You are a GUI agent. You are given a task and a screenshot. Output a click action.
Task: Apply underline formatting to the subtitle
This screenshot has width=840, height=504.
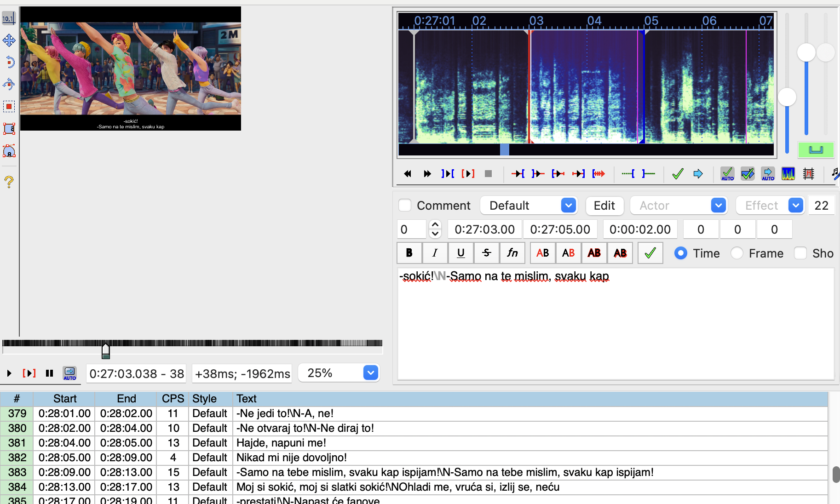461,253
